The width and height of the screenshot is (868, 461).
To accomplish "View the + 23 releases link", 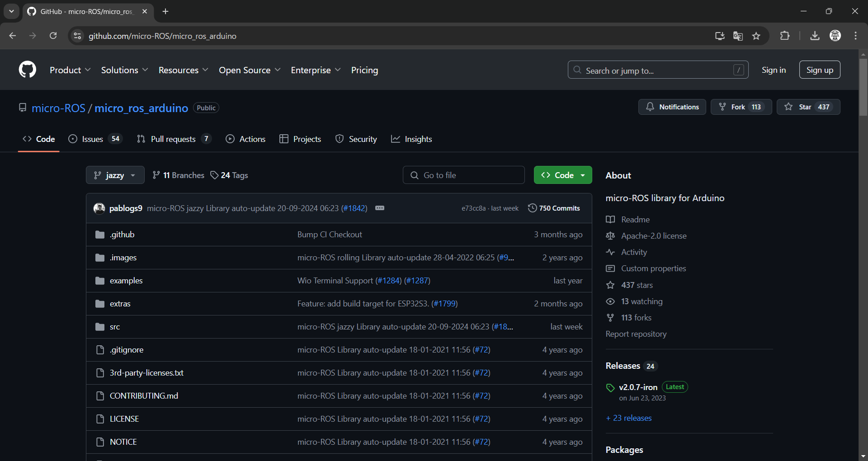I will [629, 418].
